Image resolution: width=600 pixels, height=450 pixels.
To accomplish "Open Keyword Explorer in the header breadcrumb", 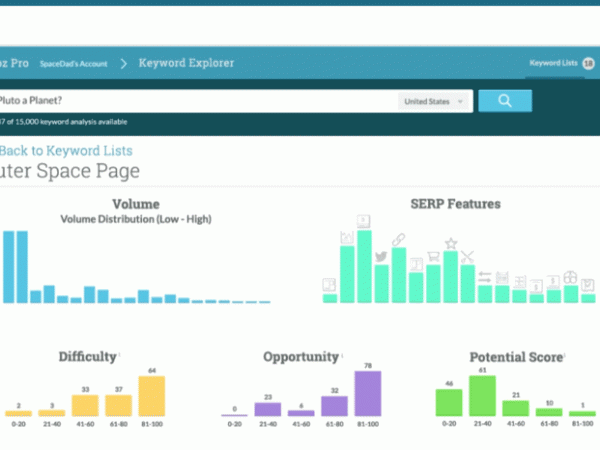I will pos(186,64).
